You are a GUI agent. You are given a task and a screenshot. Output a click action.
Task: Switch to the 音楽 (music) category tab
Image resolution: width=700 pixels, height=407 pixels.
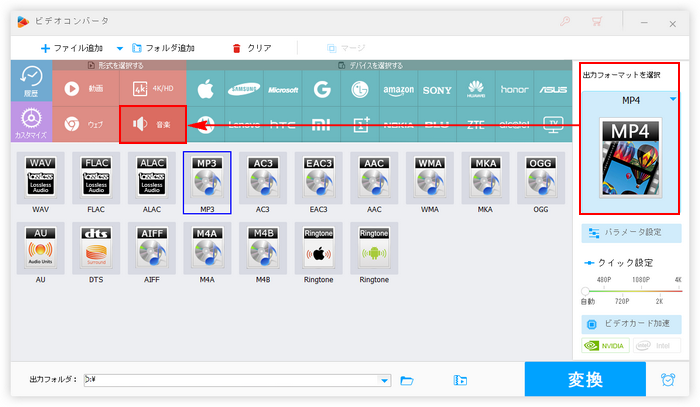point(152,125)
